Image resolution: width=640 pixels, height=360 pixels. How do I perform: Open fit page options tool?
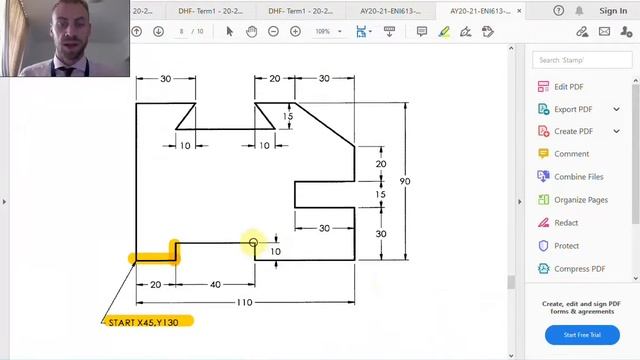click(361, 31)
